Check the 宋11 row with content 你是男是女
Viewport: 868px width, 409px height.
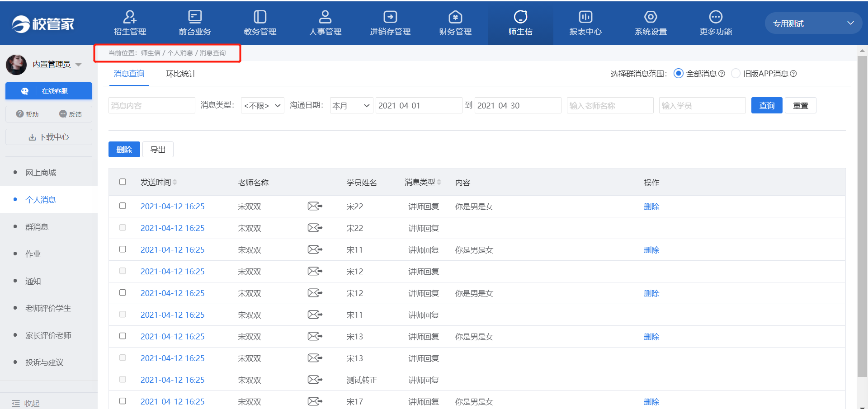pos(123,249)
